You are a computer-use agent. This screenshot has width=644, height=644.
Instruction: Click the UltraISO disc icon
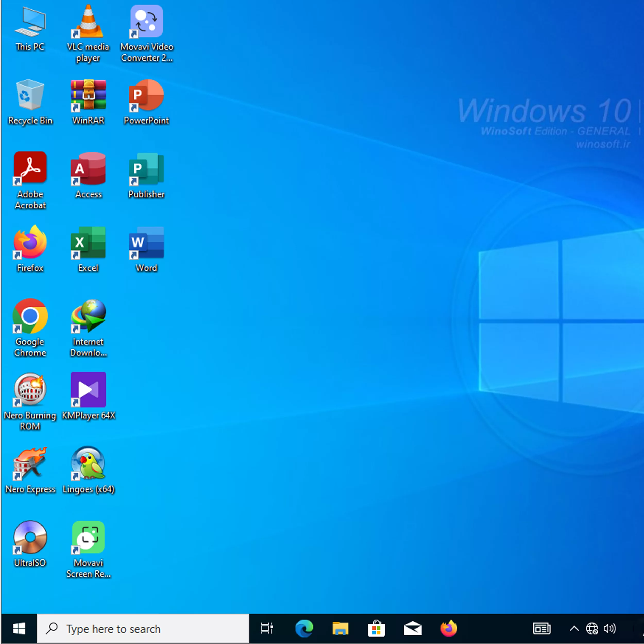pos(30,537)
